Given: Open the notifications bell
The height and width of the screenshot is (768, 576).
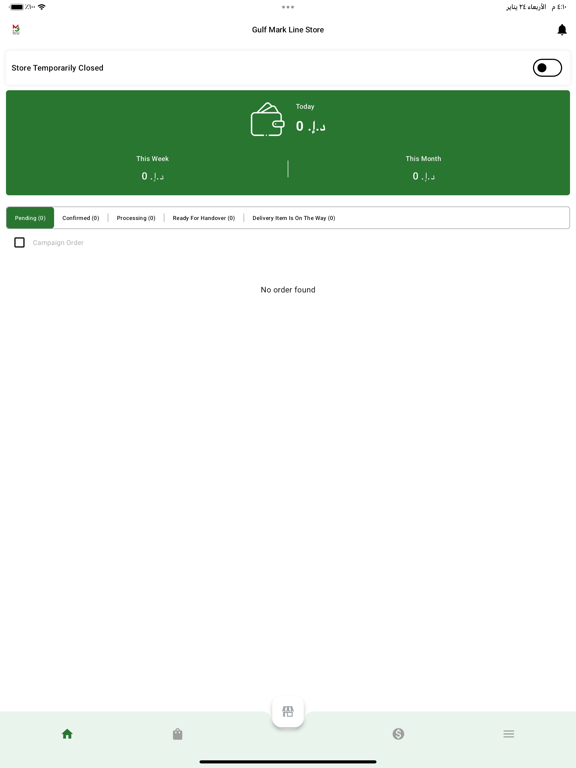Looking at the screenshot, I should (x=562, y=30).
